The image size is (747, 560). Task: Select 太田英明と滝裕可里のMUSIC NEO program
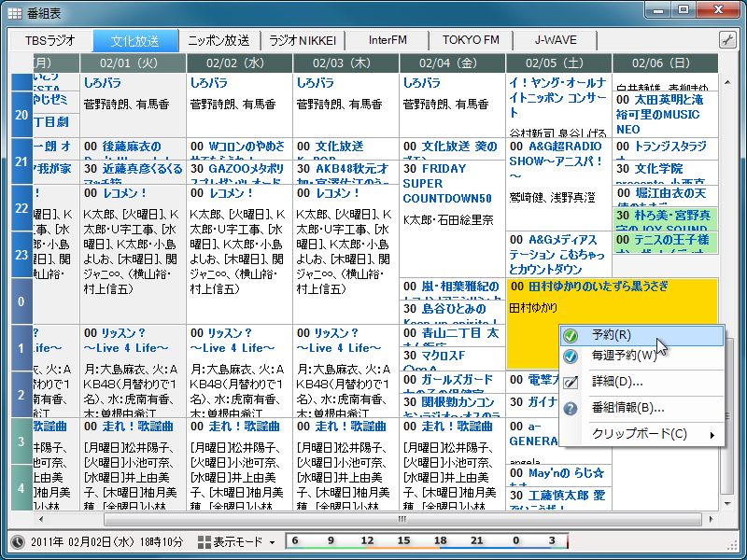[x=665, y=114]
